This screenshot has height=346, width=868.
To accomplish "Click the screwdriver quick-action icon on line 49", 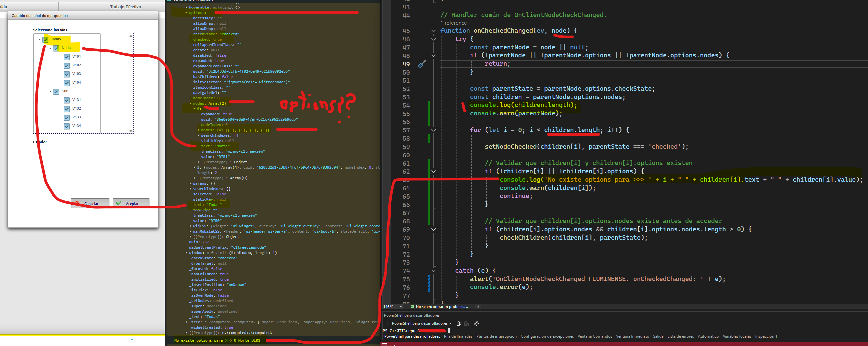I will (x=422, y=64).
